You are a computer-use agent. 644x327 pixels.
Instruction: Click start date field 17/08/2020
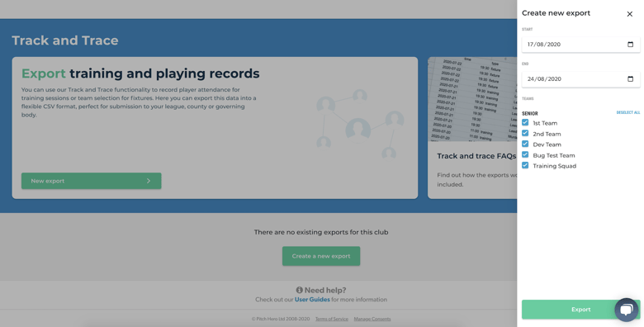580,45
